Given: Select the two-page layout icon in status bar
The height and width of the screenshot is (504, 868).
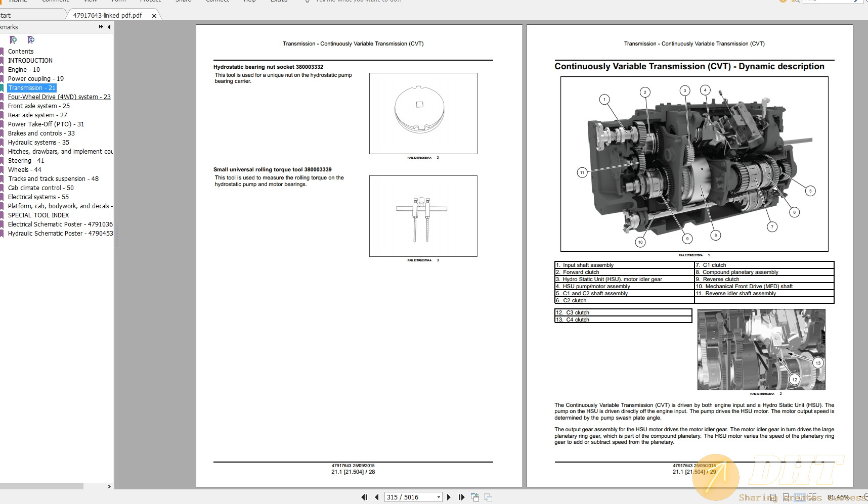Looking at the screenshot, I should pos(799,497).
